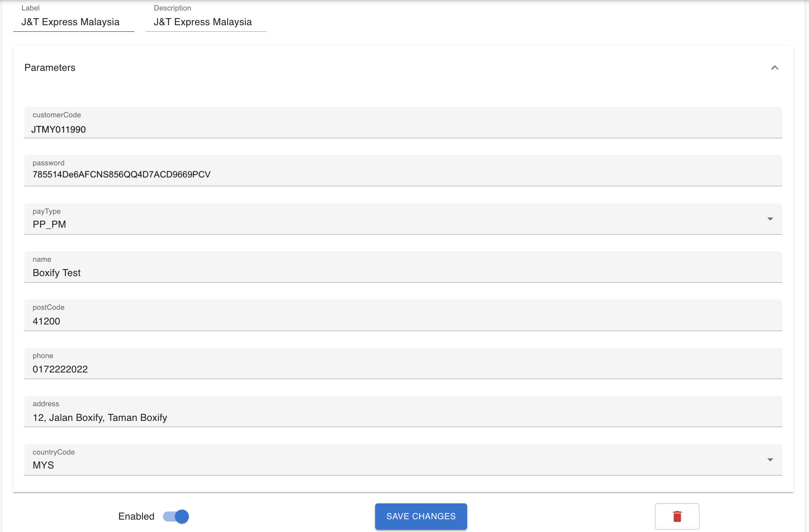Open the payType dropdown arrow

(x=770, y=219)
